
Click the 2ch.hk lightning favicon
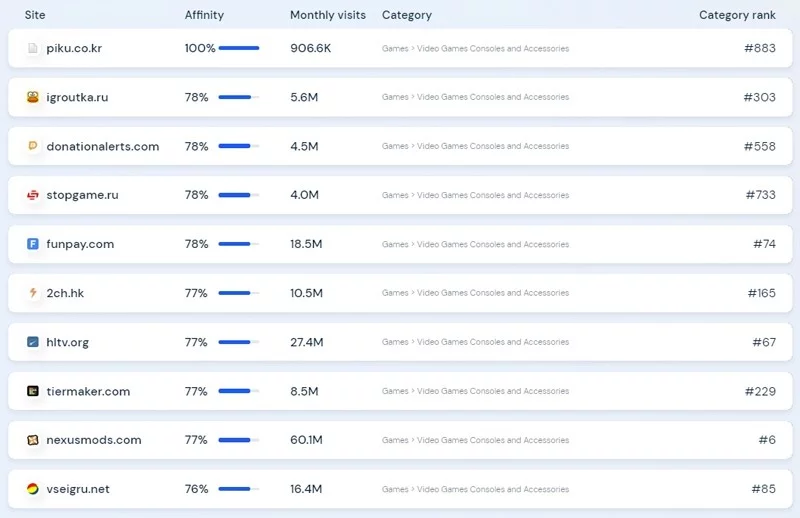(x=33, y=293)
